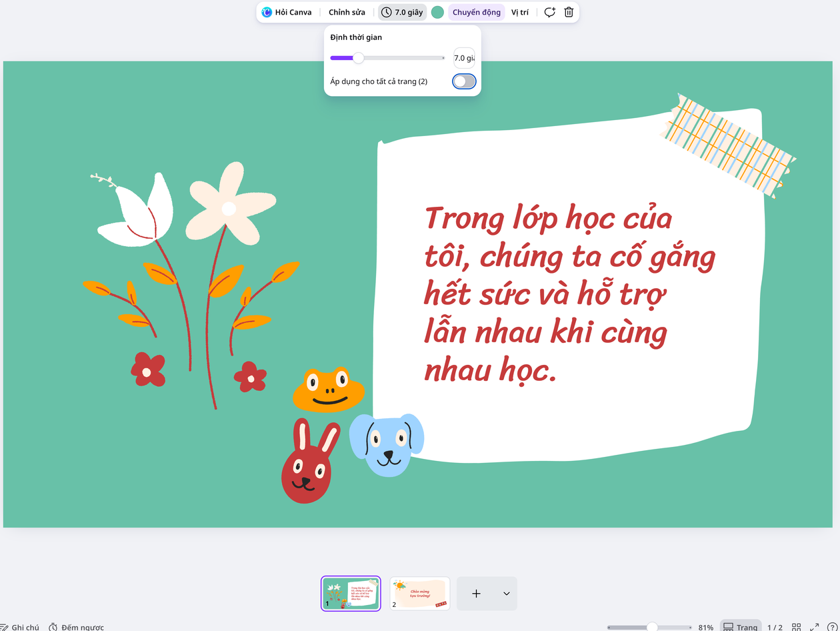This screenshot has width=840, height=631.
Task: Toggle Áp dụng cho tất cả trang
Action: coord(464,81)
